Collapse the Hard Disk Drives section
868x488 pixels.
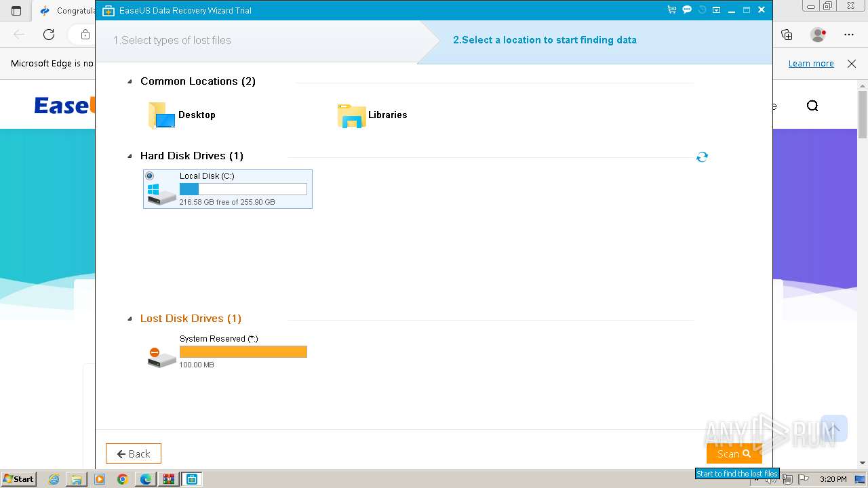[130, 157]
